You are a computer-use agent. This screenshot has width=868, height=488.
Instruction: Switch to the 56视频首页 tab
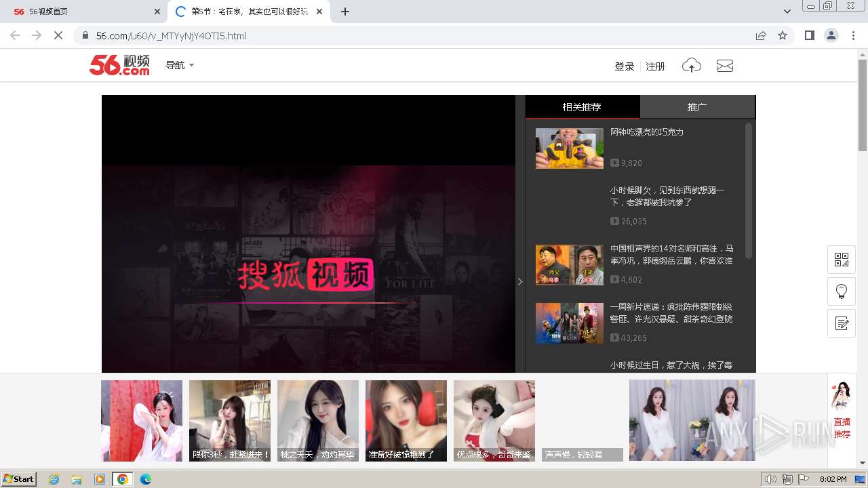click(x=83, y=12)
